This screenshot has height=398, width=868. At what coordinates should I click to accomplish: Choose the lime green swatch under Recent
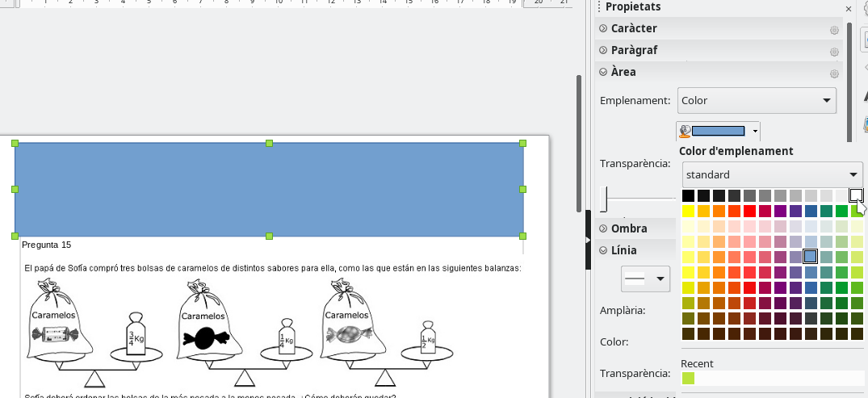click(688, 379)
